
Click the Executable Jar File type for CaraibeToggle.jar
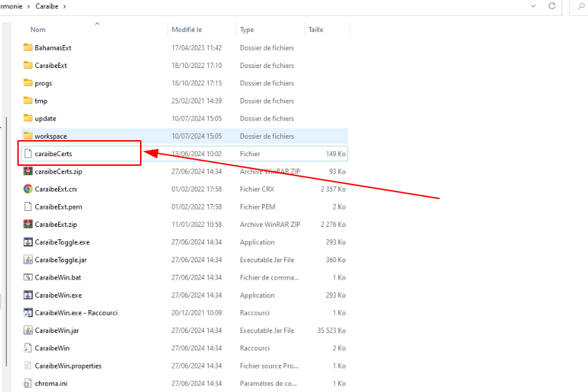(267, 259)
